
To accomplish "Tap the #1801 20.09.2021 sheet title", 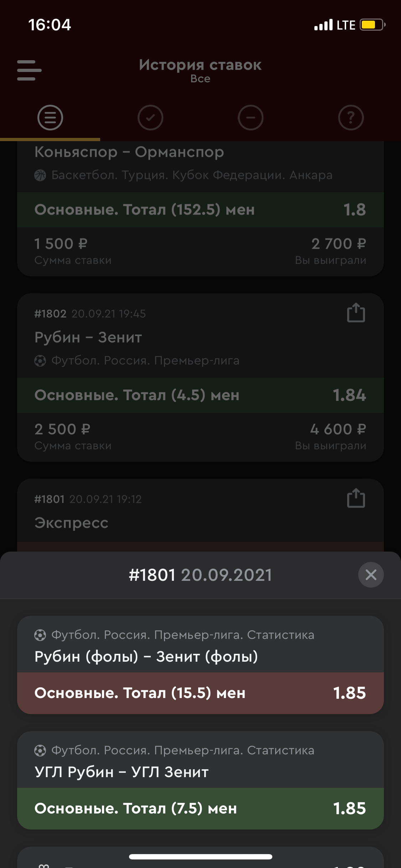I will click(x=200, y=575).
